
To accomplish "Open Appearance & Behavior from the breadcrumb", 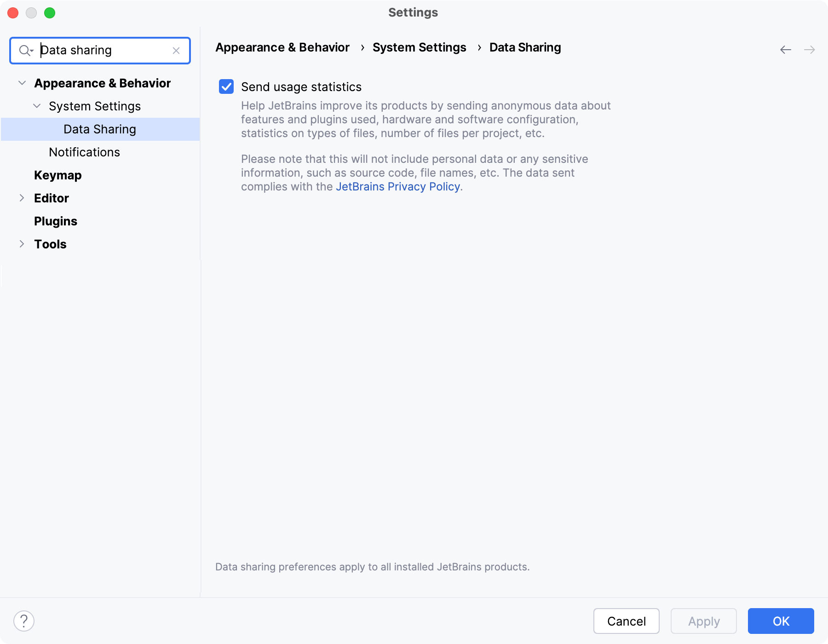I will [282, 47].
